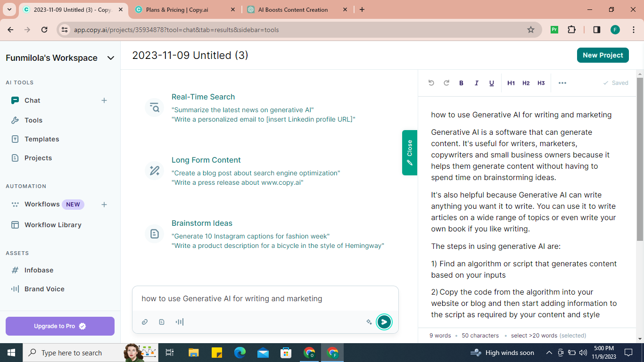Open the Windows Start menu
This screenshot has width=644, height=362.
pos(11,353)
